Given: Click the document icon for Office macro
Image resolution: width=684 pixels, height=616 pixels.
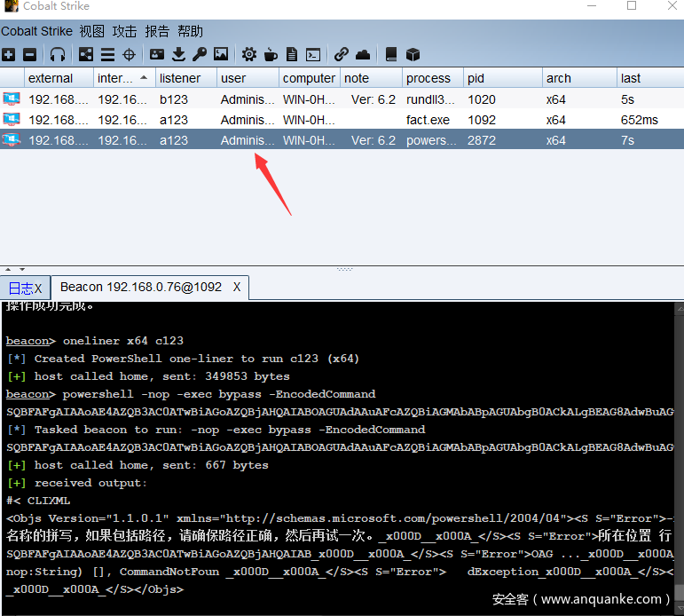Looking at the screenshot, I should coord(292,54).
